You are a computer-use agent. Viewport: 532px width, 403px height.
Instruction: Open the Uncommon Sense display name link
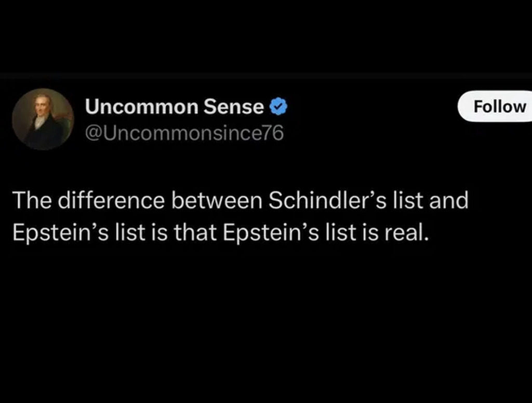point(174,107)
